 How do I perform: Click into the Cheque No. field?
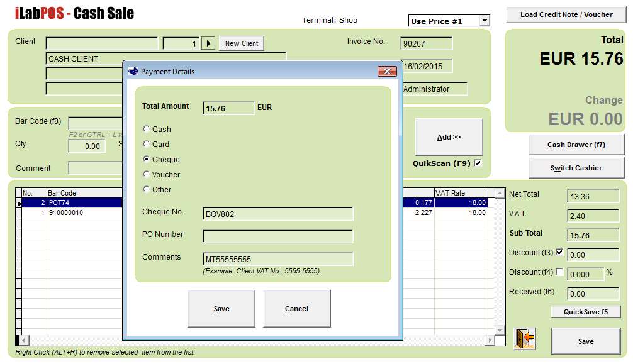277,214
